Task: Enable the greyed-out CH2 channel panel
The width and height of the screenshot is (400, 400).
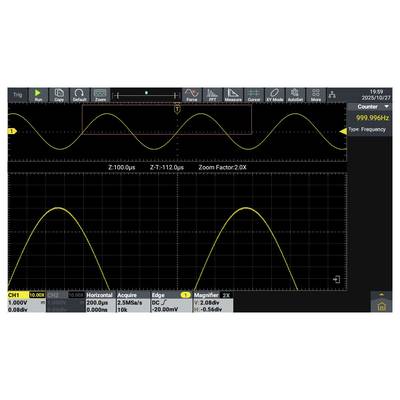Action: coord(66,302)
